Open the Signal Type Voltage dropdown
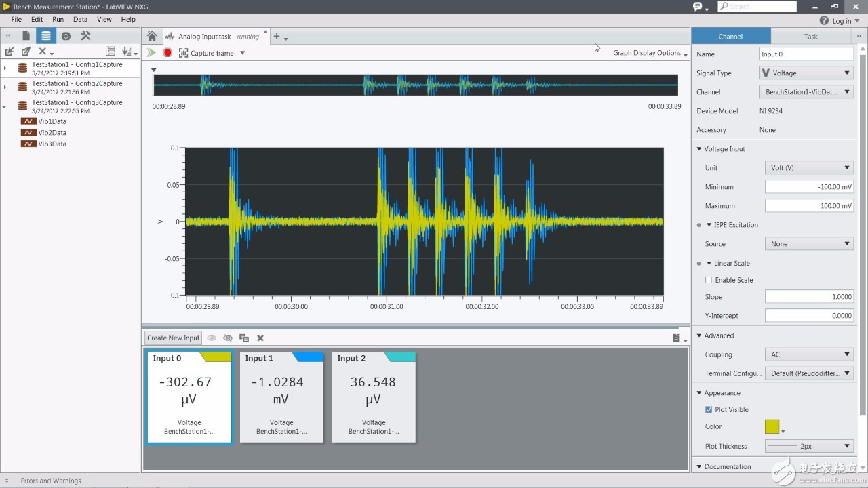The image size is (868, 488). pyautogui.click(x=806, y=73)
